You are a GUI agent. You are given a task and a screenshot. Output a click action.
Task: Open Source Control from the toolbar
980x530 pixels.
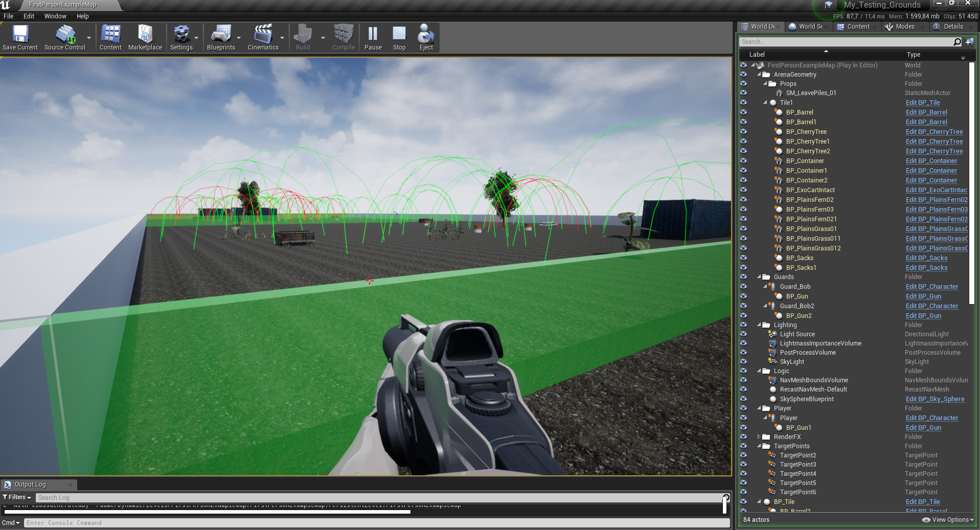[65, 34]
